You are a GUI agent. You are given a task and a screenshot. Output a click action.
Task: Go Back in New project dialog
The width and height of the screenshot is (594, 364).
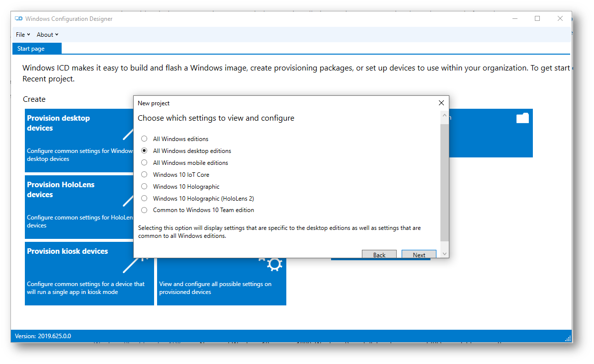tap(379, 254)
